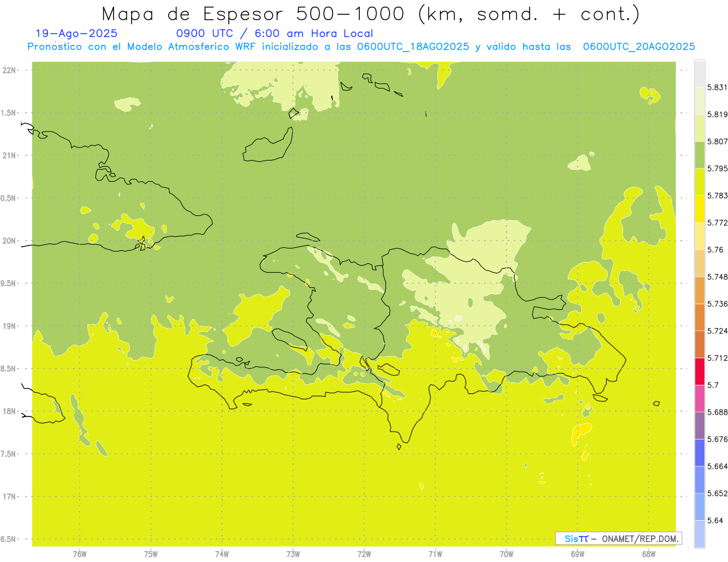
Task: Click the 71W longitude label
Action: [x=435, y=554]
